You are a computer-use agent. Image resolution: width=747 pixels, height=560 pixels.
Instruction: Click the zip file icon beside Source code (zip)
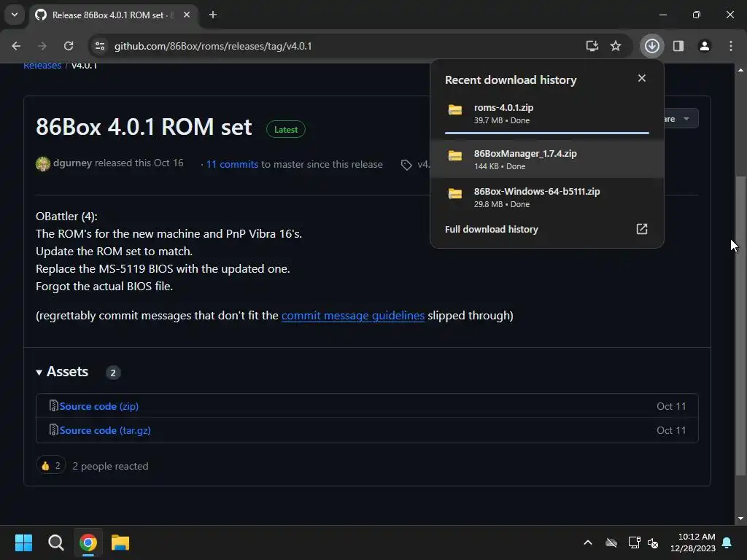[53, 405]
